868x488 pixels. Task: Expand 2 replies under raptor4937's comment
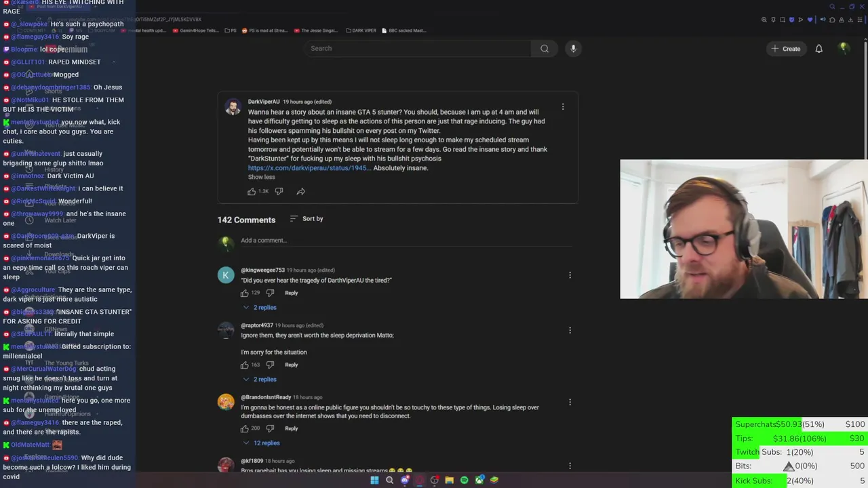tap(260, 380)
